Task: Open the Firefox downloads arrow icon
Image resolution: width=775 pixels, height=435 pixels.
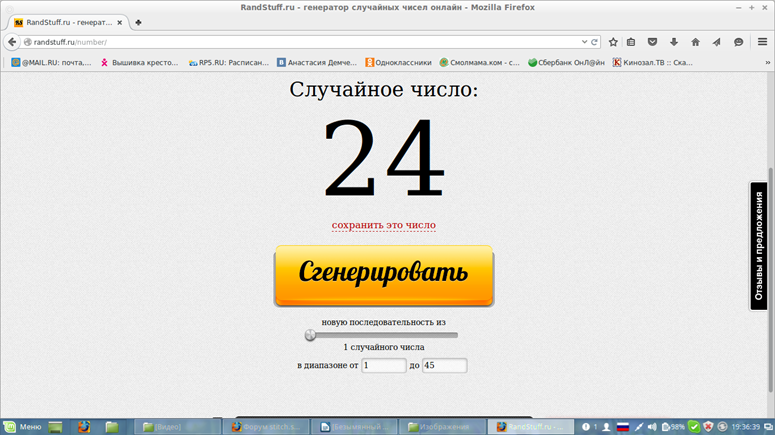Action: coord(674,42)
